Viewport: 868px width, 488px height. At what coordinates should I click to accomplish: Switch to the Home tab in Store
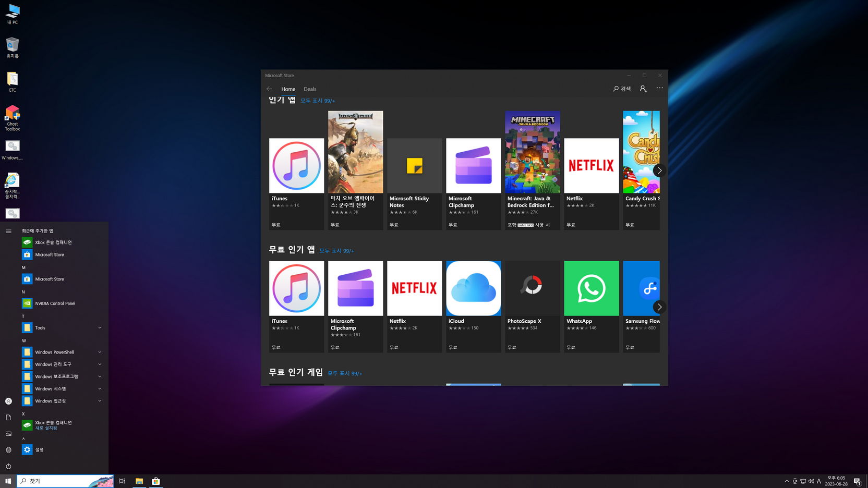click(x=288, y=89)
